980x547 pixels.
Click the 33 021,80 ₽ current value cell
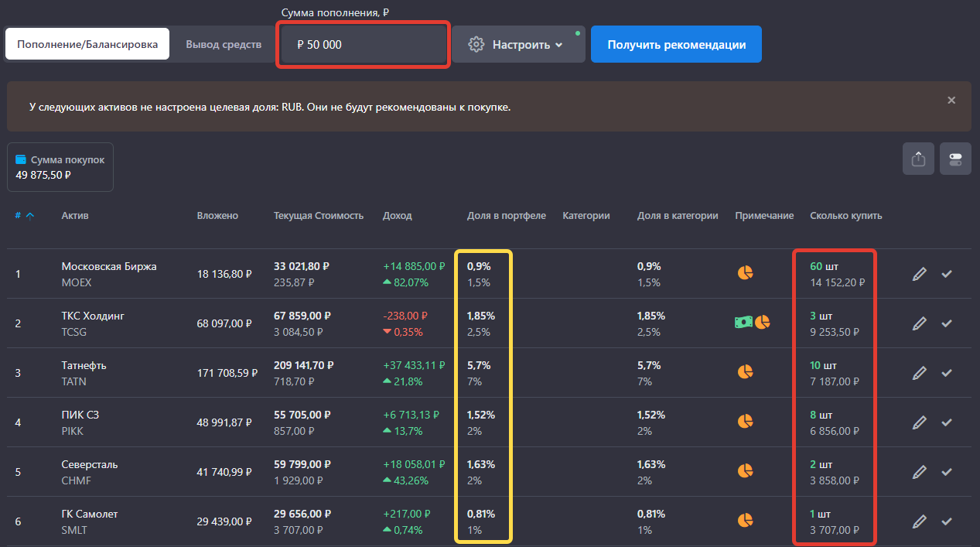point(302,266)
